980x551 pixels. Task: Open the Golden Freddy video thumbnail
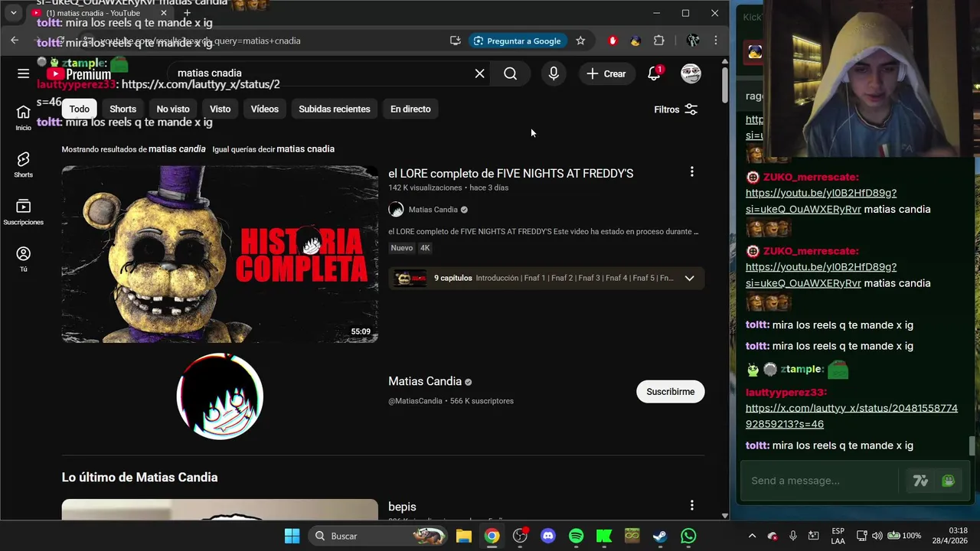tap(220, 254)
